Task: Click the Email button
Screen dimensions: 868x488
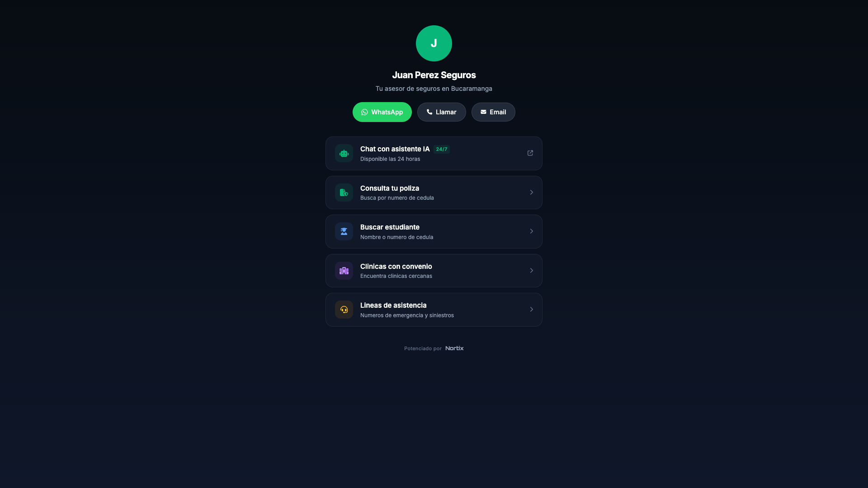Action: coord(493,112)
